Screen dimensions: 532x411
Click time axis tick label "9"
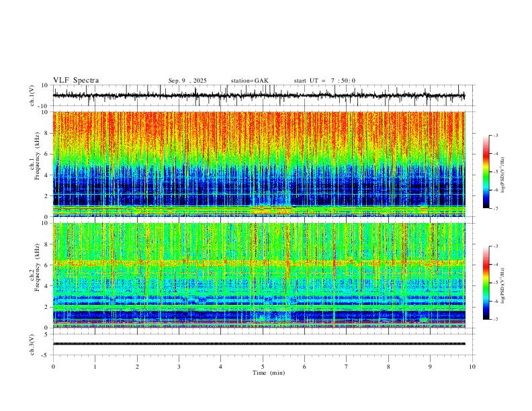[x=430, y=367]
